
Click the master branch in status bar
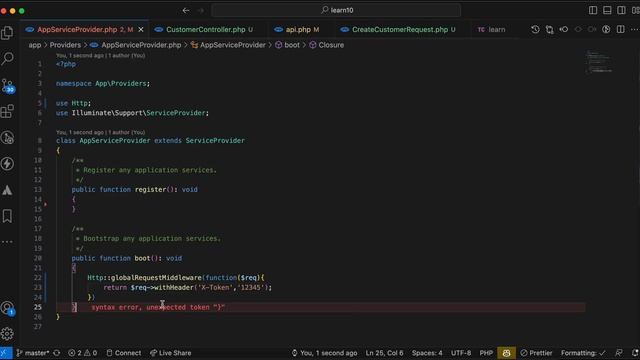[32, 353]
